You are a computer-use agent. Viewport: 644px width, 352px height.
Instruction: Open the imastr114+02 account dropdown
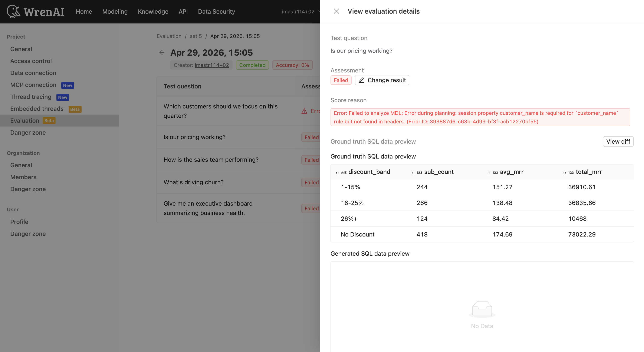301,12
